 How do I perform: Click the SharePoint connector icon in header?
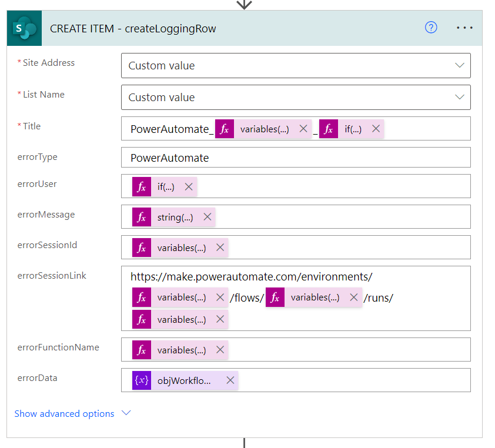pyautogui.click(x=24, y=28)
